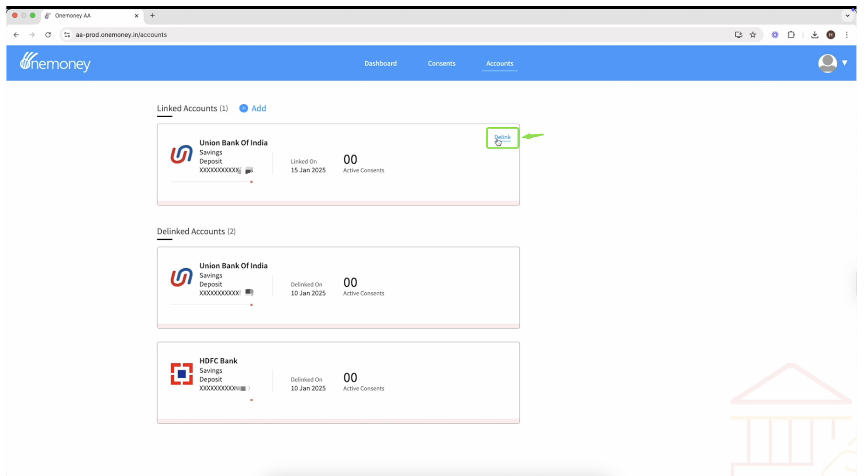Click the Onemoney logo in header
This screenshot has height=476, width=868.
[55, 62]
